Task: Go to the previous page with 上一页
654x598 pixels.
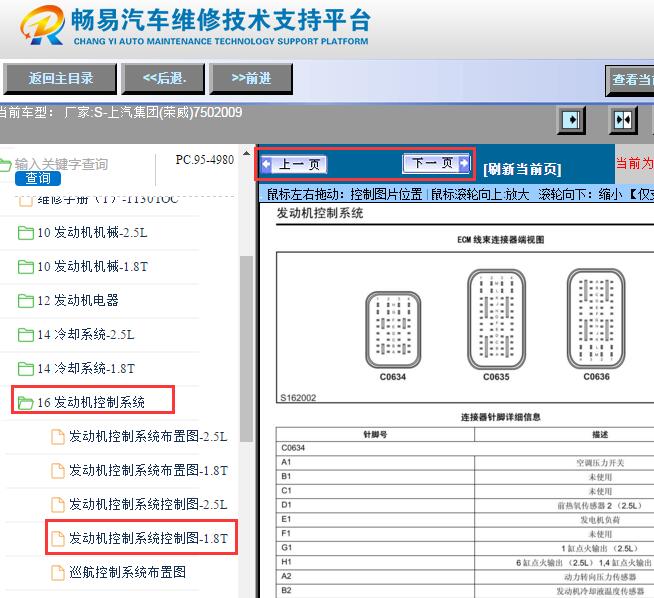Action: (x=294, y=164)
